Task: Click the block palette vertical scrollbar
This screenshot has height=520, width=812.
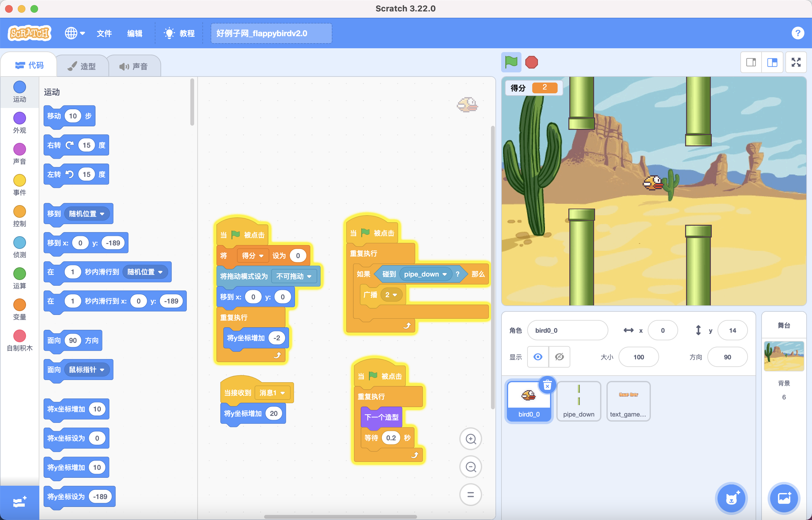Action: [x=192, y=102]
